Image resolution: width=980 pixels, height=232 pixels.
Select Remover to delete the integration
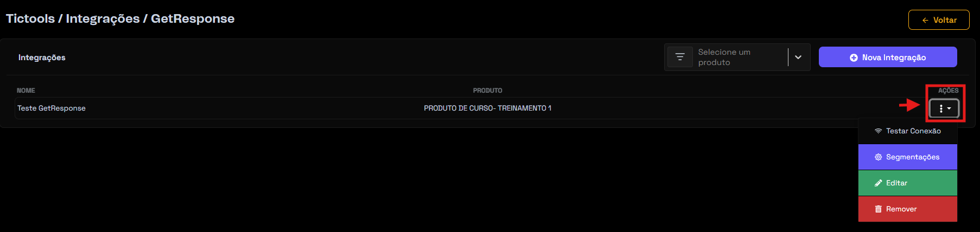pos(907,209)
